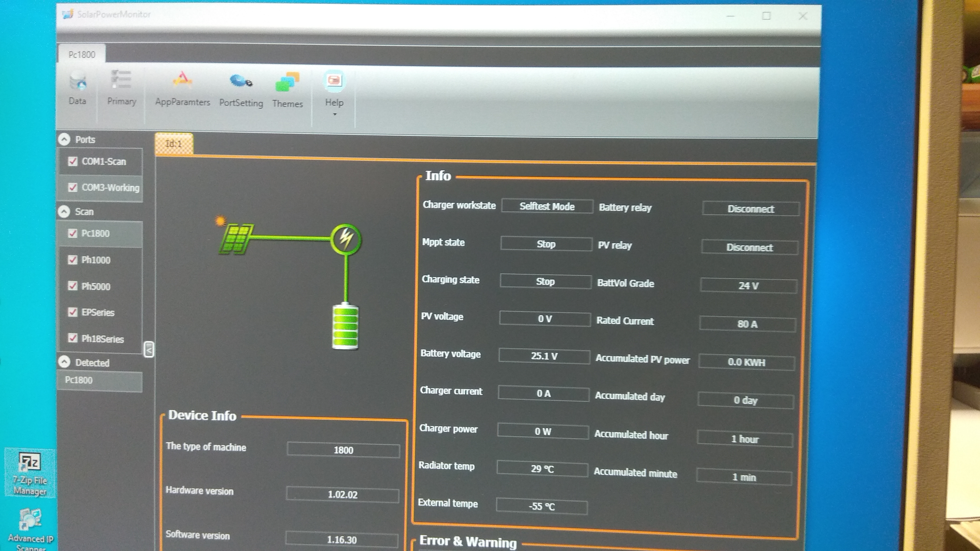Select the Id:1 device tab
Viewport: 980px width, 551px height.
174,144
